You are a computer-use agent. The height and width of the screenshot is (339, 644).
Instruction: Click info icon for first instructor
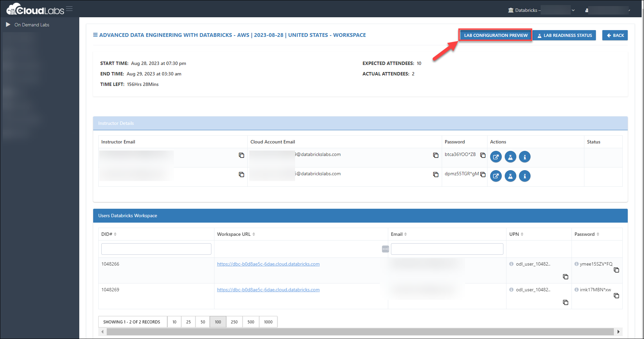click(525, 157)
